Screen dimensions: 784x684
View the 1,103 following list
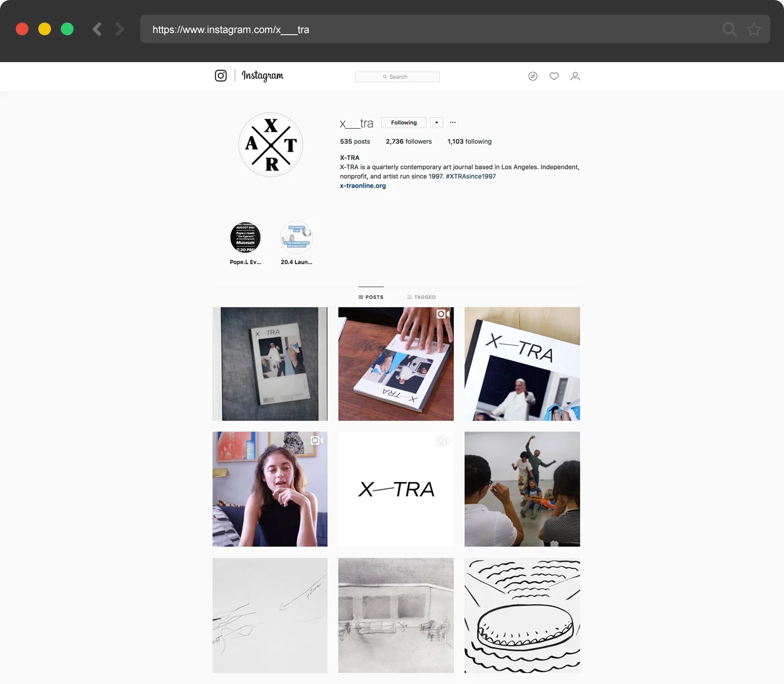(469, 142)
